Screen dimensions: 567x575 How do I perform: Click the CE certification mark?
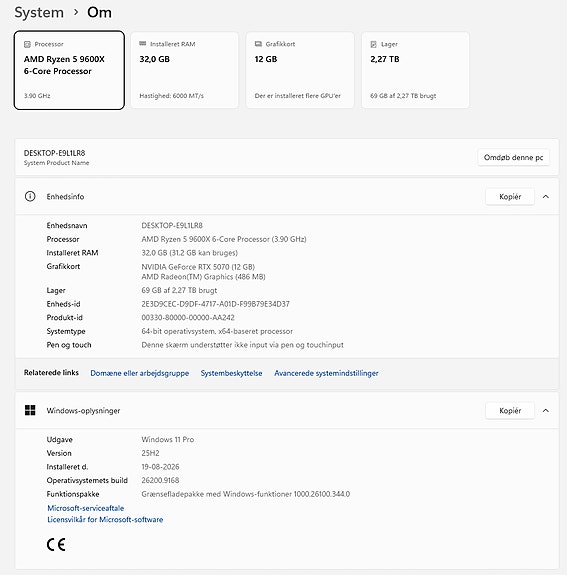56,545
